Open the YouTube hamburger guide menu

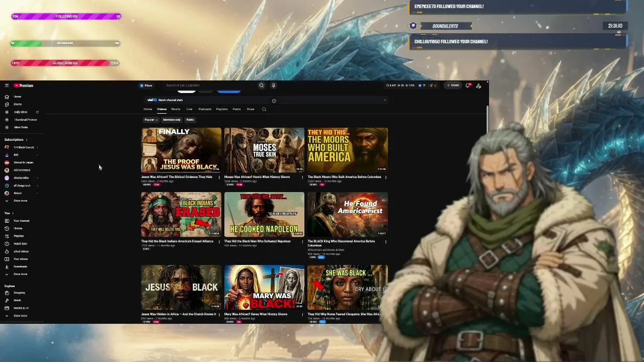[7, 85]
